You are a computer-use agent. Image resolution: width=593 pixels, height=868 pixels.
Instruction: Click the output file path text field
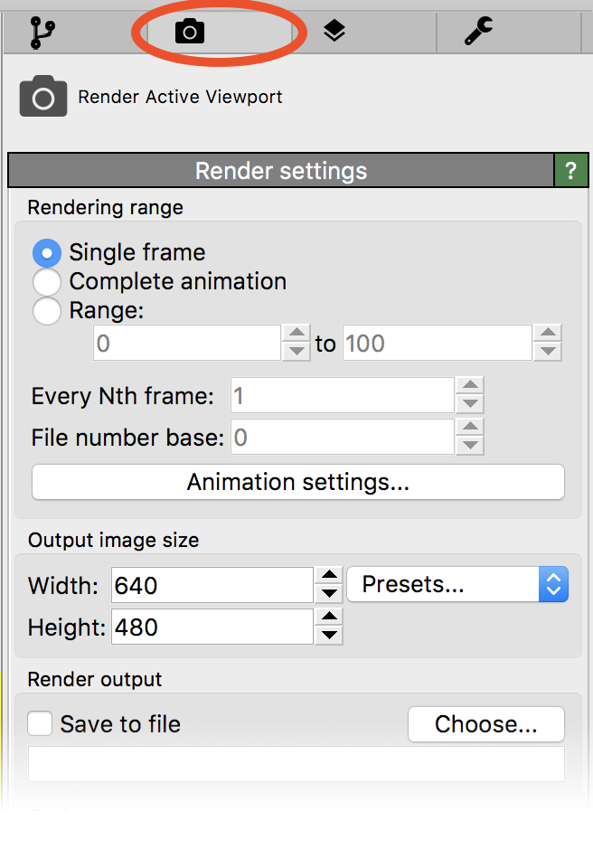[296, 764]
